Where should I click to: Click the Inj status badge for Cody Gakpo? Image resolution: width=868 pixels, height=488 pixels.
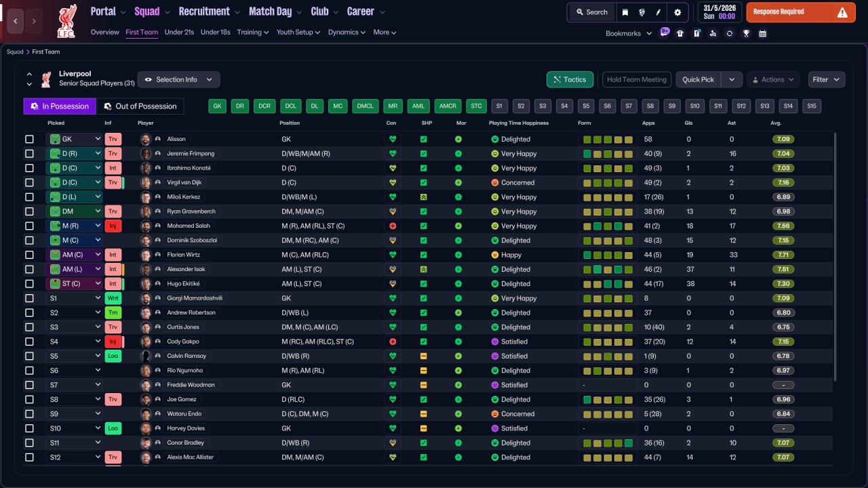[113, 342]
